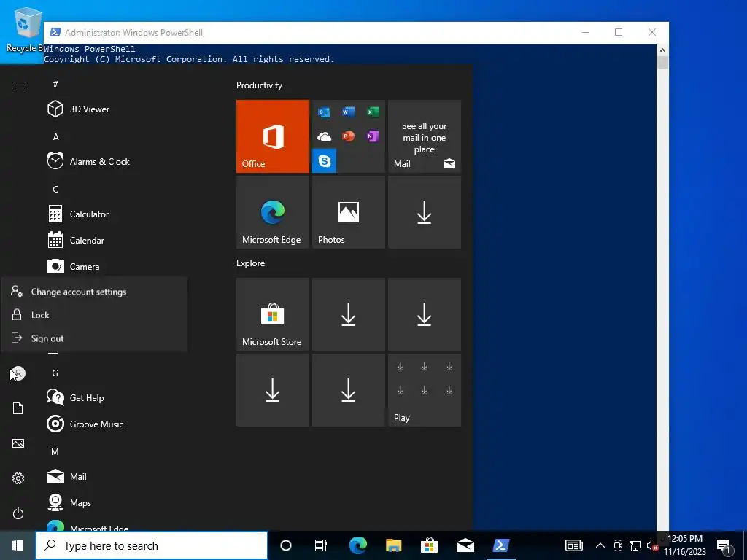Viewport: 747px width, 560px height.
Task: Open the Pictures sidebar icon
Action: coord(18,443)
